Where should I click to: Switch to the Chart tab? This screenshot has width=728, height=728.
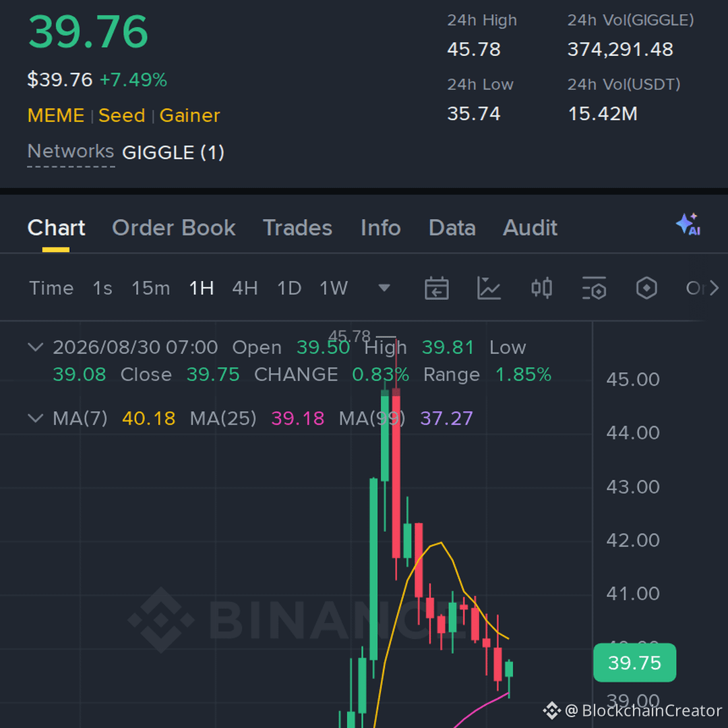[x=56, y=228]
